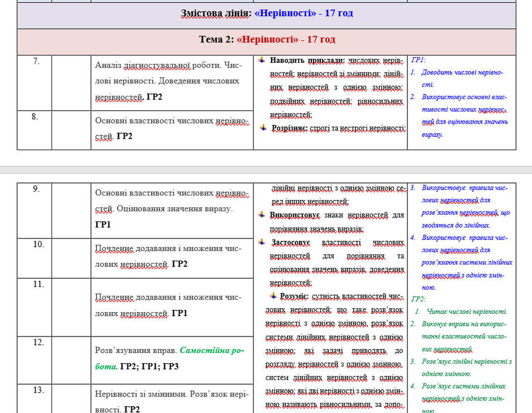This screenshot has width=532, height=413.
Task: Click the heading 'Змістова лінія: «Нерівності» - 17 год'
Action: pyautogui.click(x=267, y=13)
